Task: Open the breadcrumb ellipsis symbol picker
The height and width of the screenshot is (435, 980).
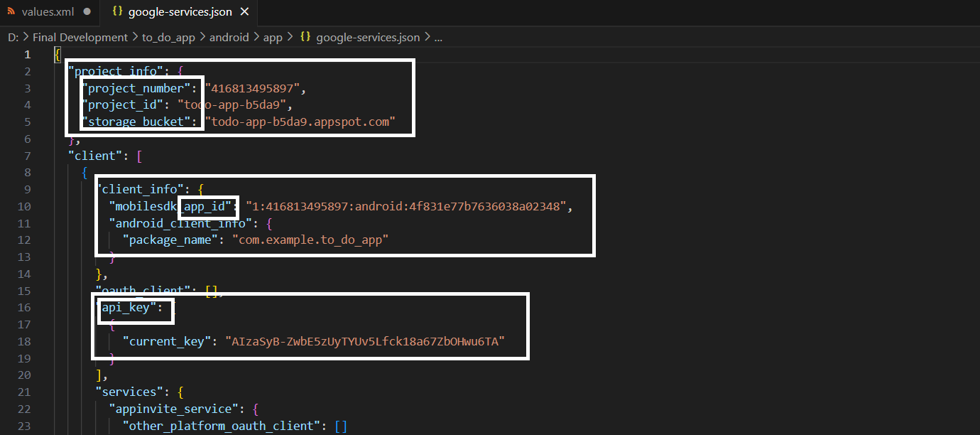Action: pyautogui.click(x=438, y=37)
